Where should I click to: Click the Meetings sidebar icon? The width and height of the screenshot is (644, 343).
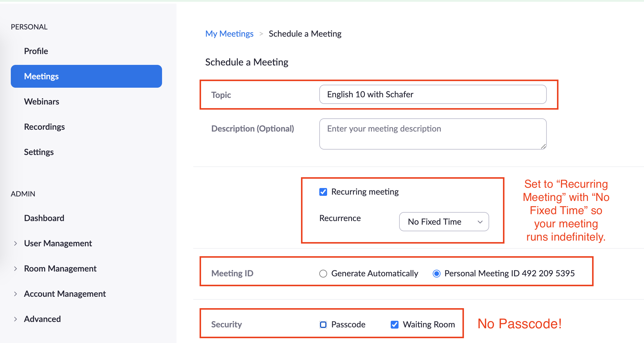pyautogui.click(x=85, y=76)
